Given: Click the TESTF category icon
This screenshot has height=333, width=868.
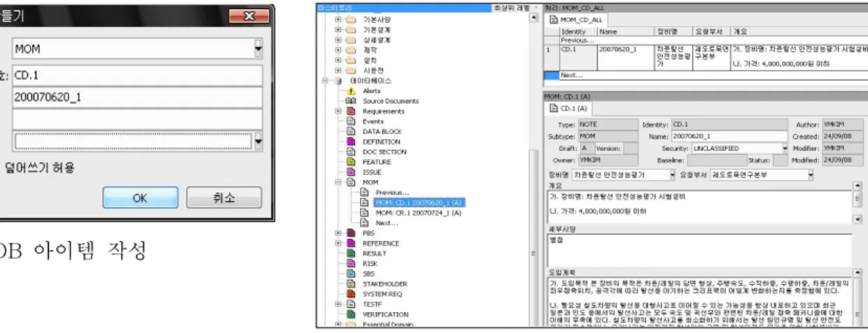Looking at the screenshot, I should 352,304.
